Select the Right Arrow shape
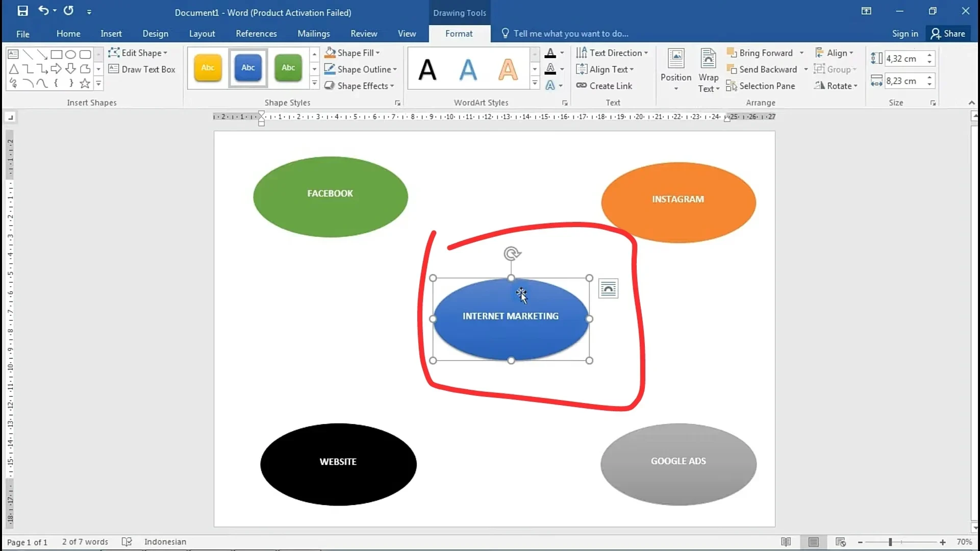The image size is (980, 551). coord(57,69)
